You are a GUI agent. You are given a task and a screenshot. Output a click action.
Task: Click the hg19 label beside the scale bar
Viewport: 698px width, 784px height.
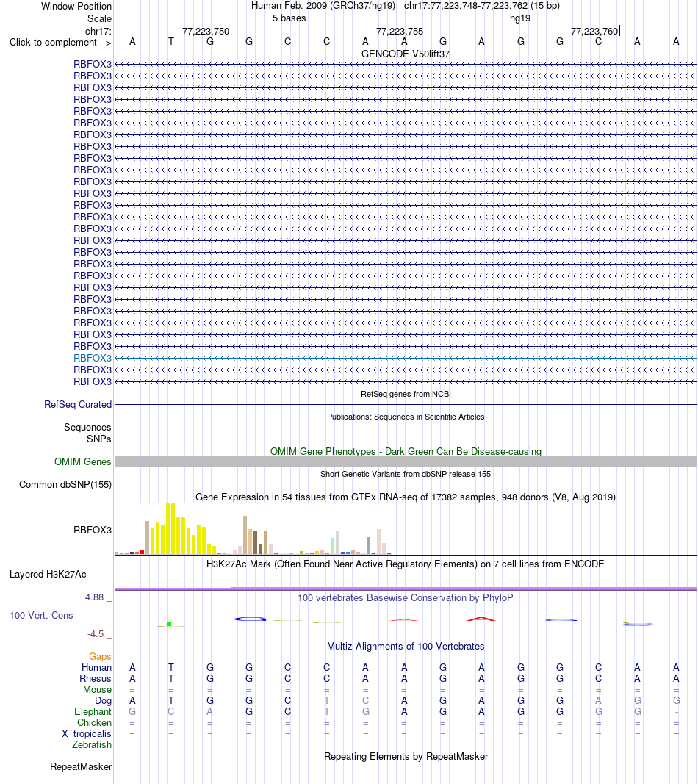520,18
